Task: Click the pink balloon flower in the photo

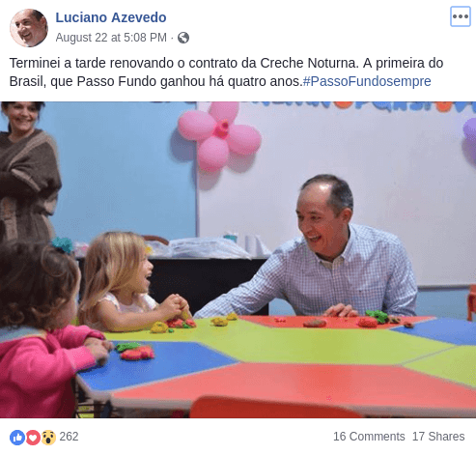Action: [219, 137]
